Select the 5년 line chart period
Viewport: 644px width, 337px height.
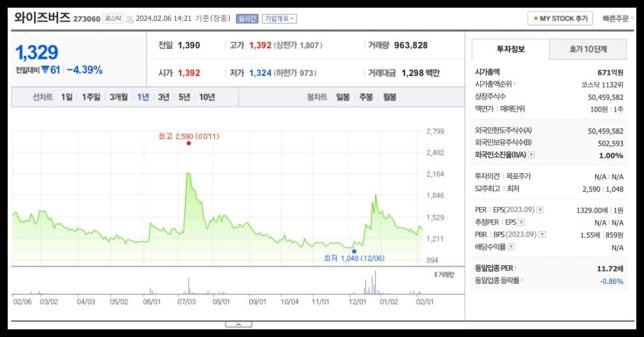(184, 97)
